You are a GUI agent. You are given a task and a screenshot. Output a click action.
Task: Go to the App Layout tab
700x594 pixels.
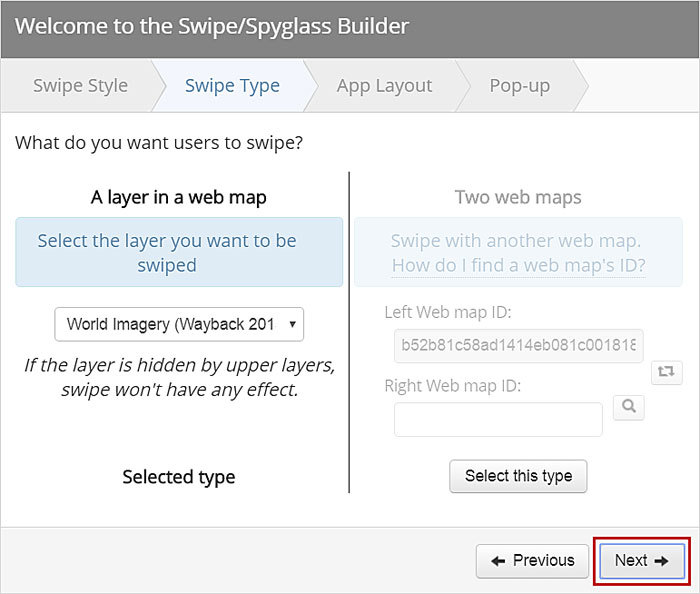click(x=384, y=86)
